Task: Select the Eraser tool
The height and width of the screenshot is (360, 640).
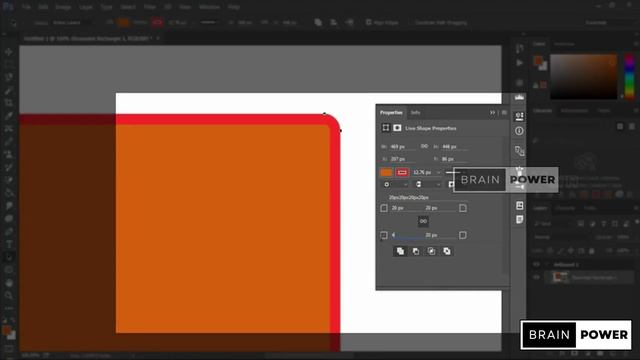Action: (x=9, y=180)
